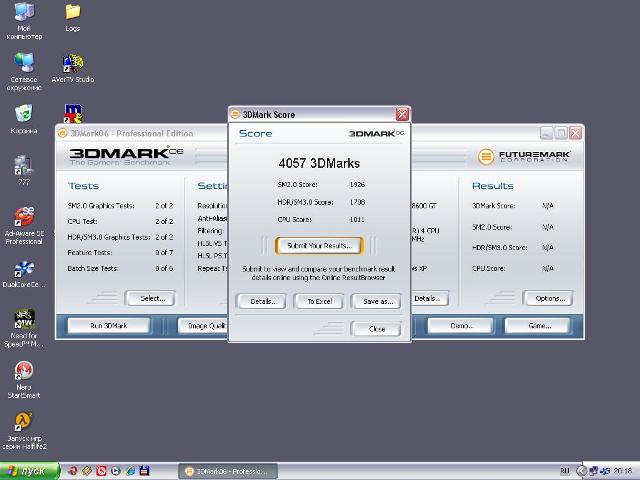This screenshot has width=640, height=480.
Task: Launch the Half-Life 2 games shortcut
Action: (24, 431)
